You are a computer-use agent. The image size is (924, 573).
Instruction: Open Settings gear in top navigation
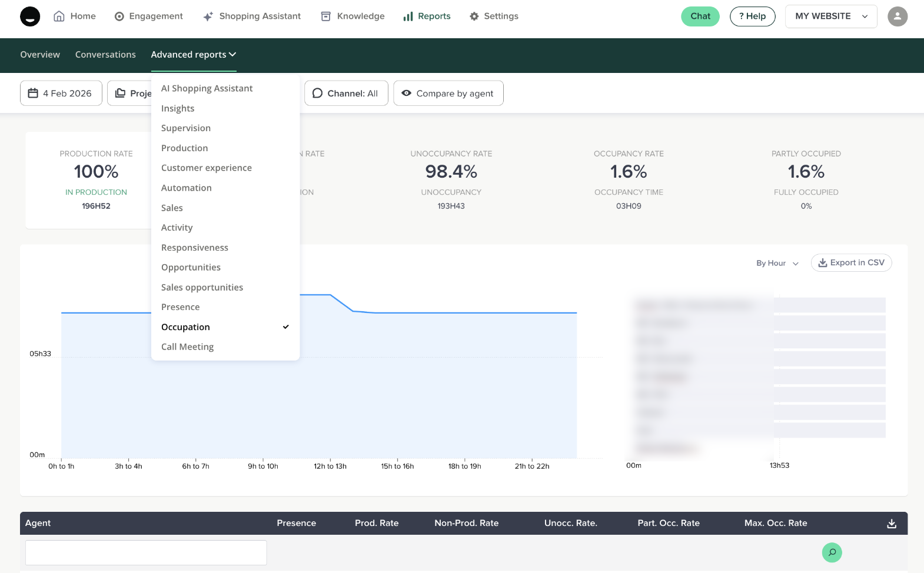pos(474,16)
